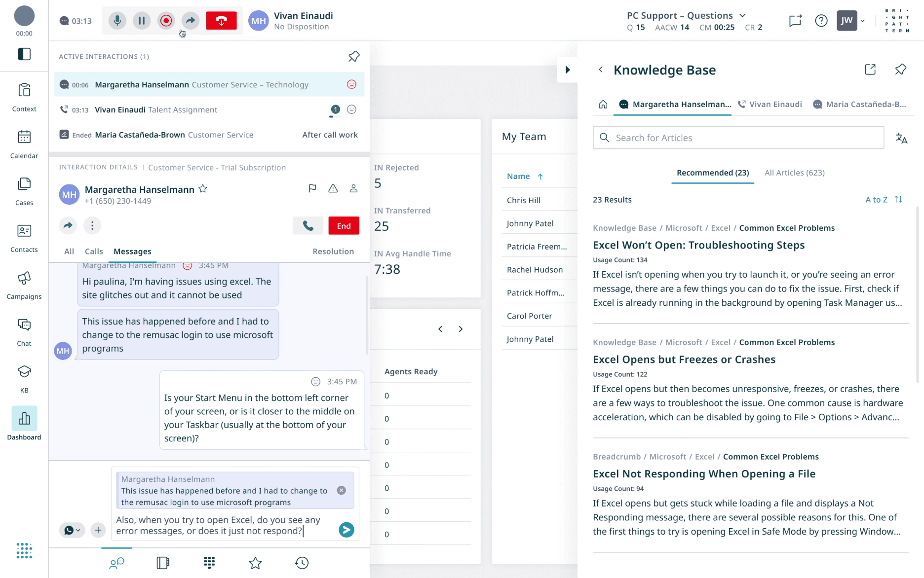The image size is (924, 578).
Task: Open Calendar in the left sidebar
Action: coord(24,144)
